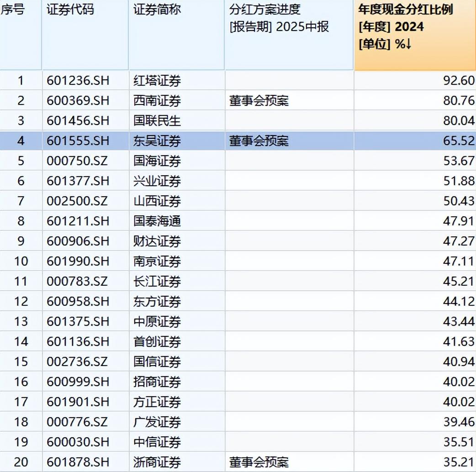Viewport: 476px width, 472px height.
Task: Click stock code 601377.SH
Action: 78,181
